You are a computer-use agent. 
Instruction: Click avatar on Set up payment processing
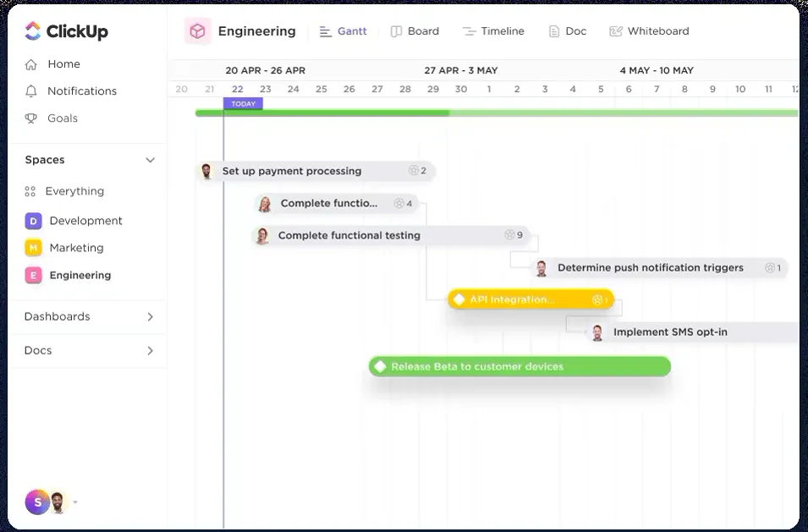click(206, 171)
